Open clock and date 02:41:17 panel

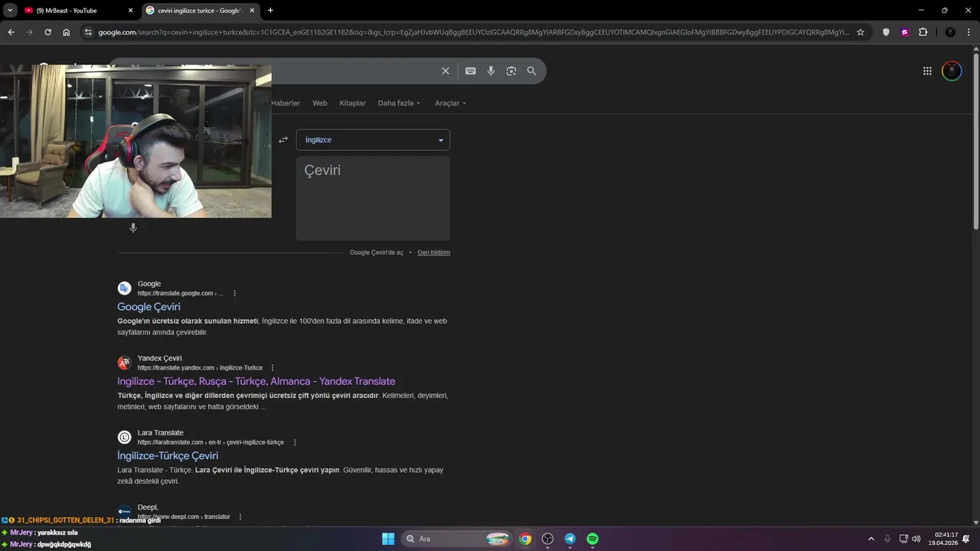pyautogui.click(x=945, y=539)
